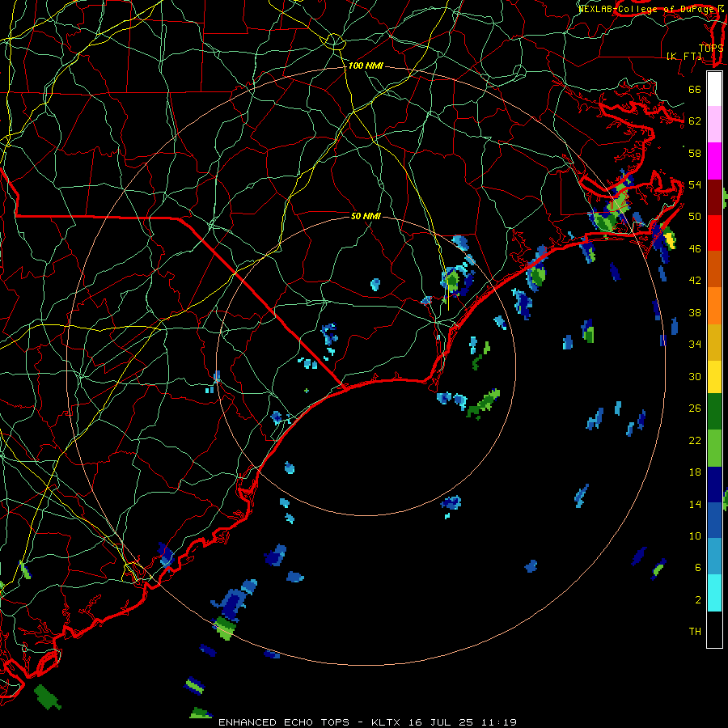The image size is (728, 728).
Task: Click the '16 JUL 25' date in the caption
Action: [x=441, y=722]
